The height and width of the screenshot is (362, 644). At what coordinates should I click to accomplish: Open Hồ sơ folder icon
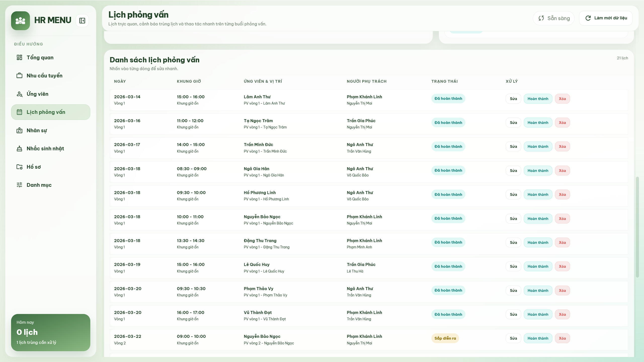pos(19,167)
